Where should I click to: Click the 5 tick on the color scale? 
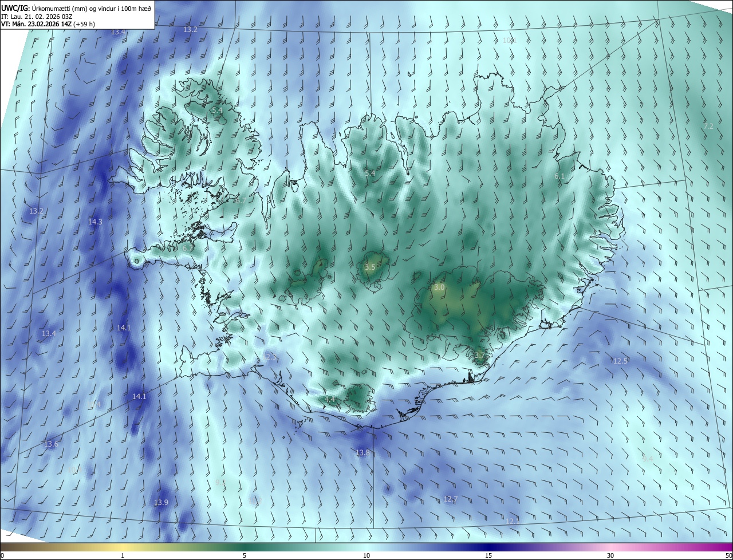tap(245, 555)
